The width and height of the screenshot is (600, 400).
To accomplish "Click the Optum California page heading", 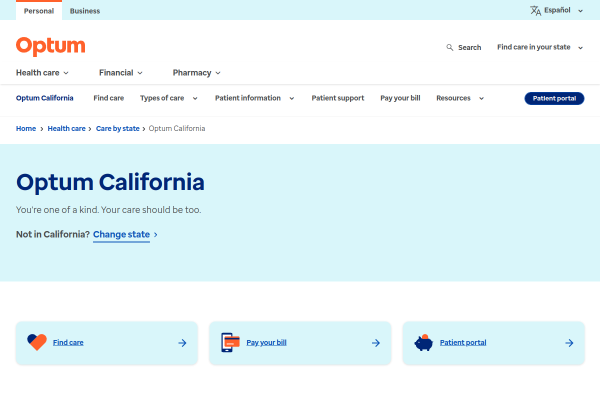I will point(110,182).
